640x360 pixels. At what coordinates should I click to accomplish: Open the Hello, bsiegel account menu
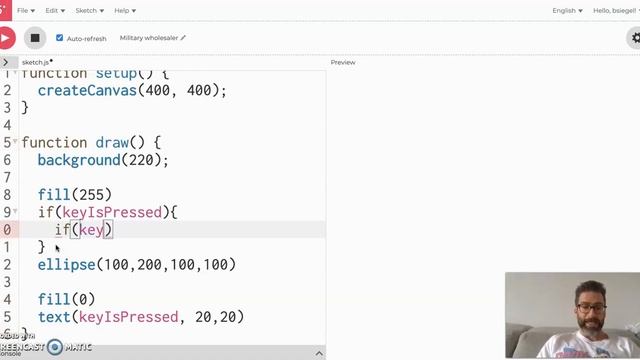point(616,11)
